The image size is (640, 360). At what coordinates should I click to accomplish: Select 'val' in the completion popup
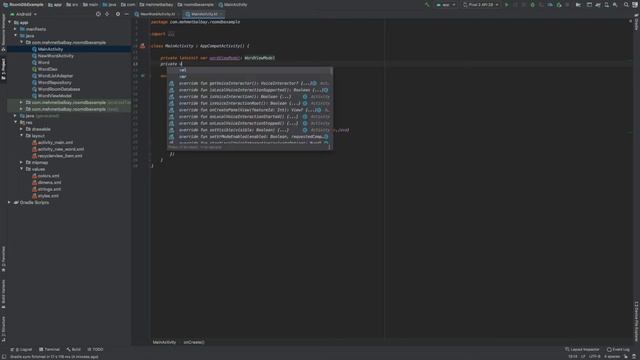pyautogui.click(x=250, y=70)
